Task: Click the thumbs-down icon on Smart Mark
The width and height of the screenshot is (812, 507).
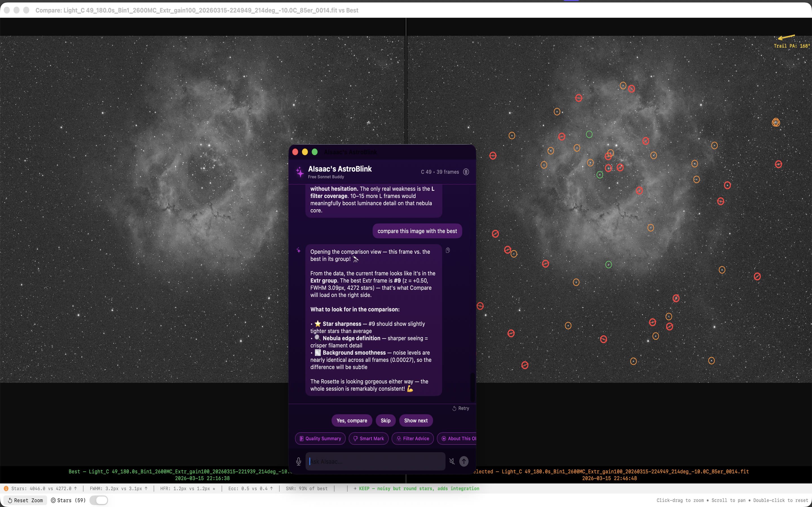Action: click(356, 438)
